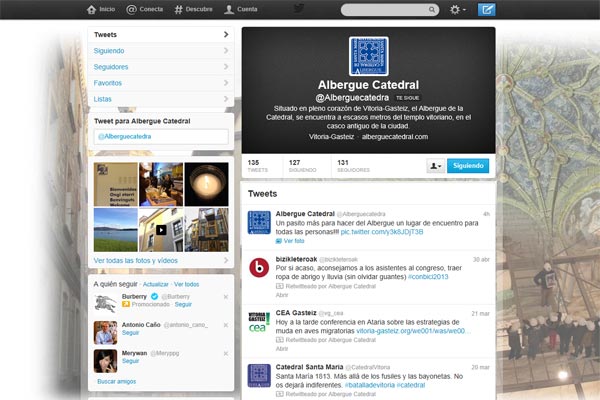Click the Inicio home icon
600x400 pixels.
click(x=93, y=9)
